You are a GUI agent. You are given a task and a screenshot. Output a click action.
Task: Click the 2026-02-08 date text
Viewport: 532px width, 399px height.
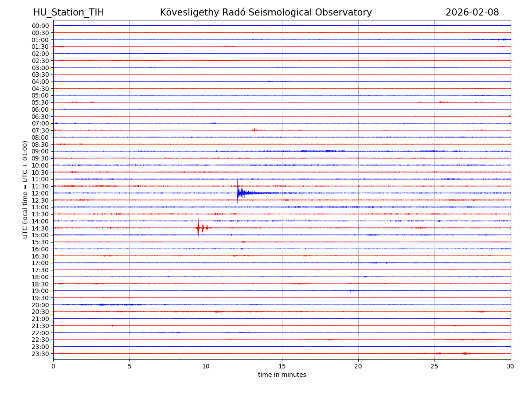pyautogui.click(x=472, y=12)
